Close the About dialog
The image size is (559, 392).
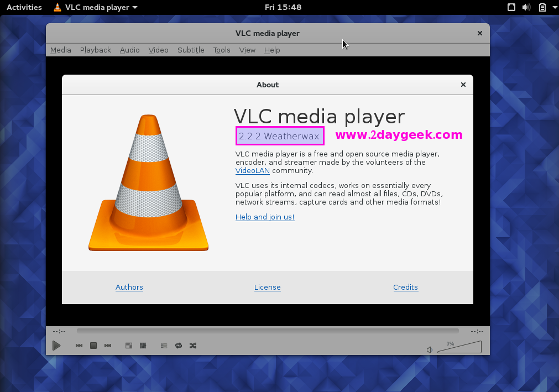click(463, 85)
